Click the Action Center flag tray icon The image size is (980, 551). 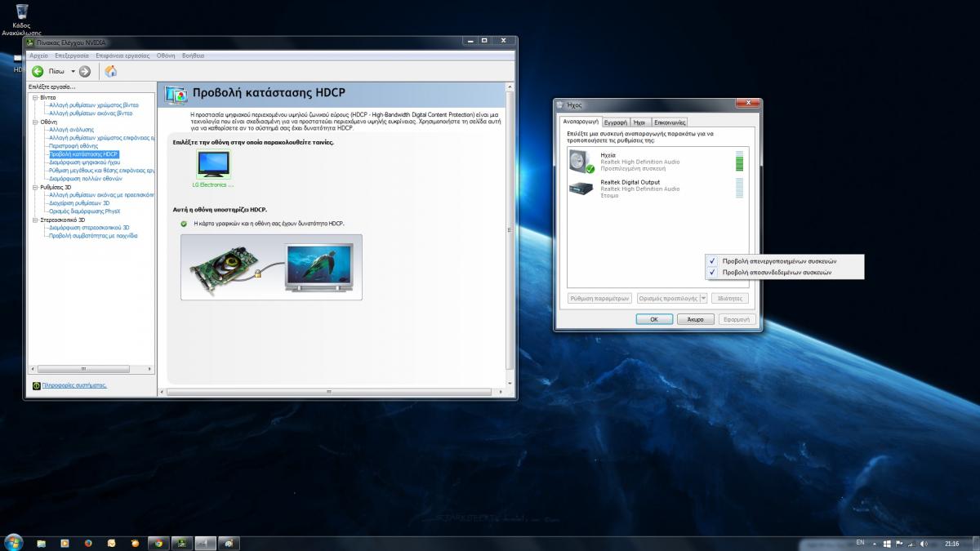click(x=898, y=543)
